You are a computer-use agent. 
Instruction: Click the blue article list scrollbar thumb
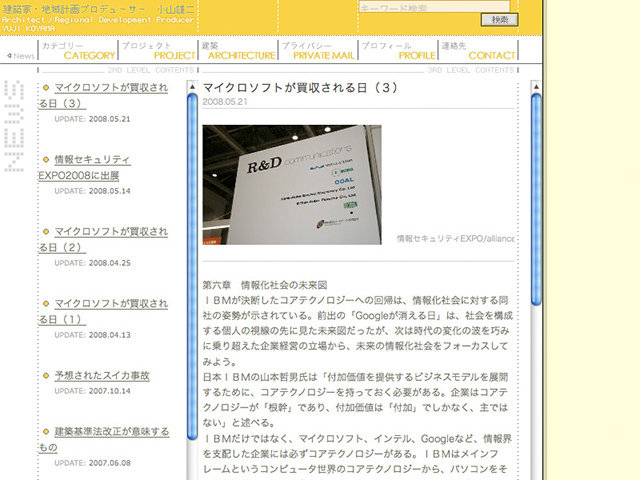point(192,267)
